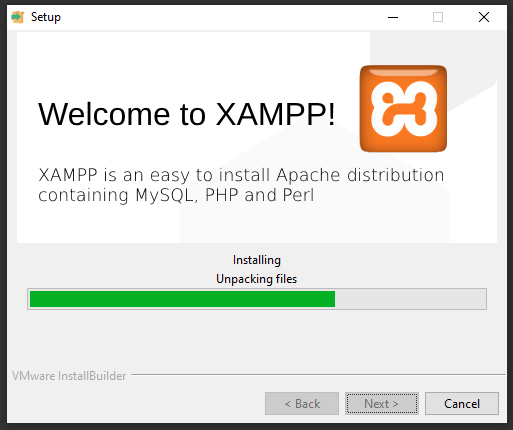Click the disabled Back button

302,404
